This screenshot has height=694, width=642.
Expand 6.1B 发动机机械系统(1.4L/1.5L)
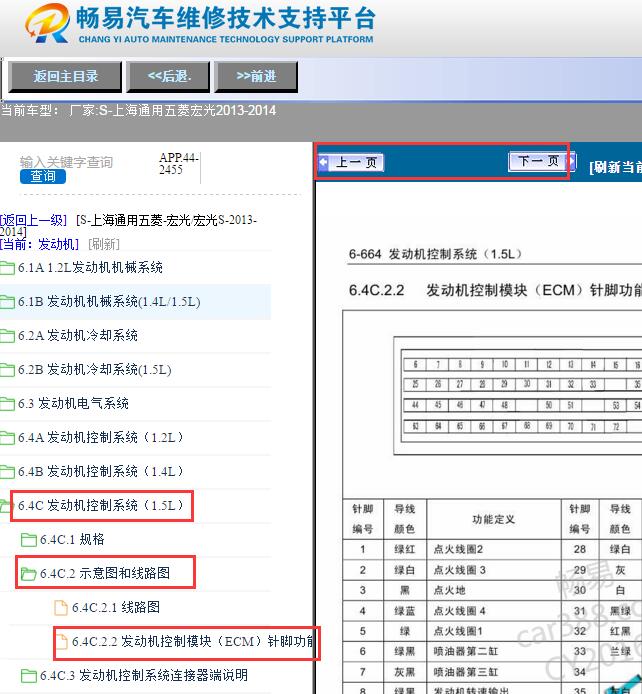pos(109,301)
